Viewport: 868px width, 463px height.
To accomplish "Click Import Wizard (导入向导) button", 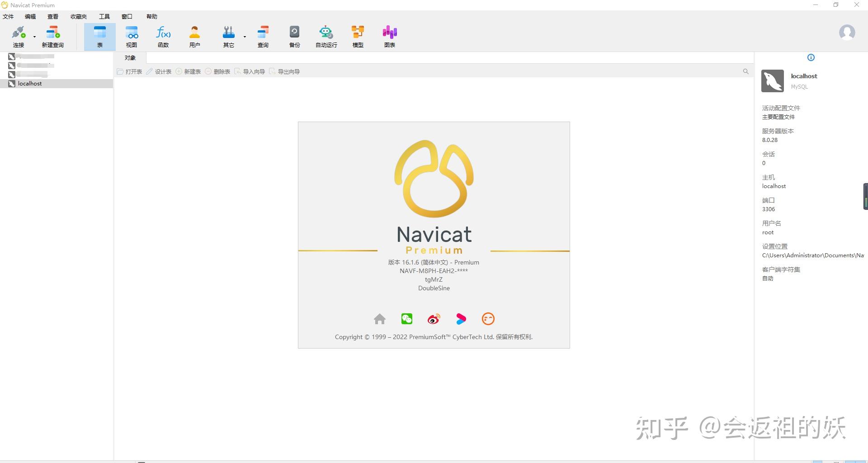I will coord(250,71).
